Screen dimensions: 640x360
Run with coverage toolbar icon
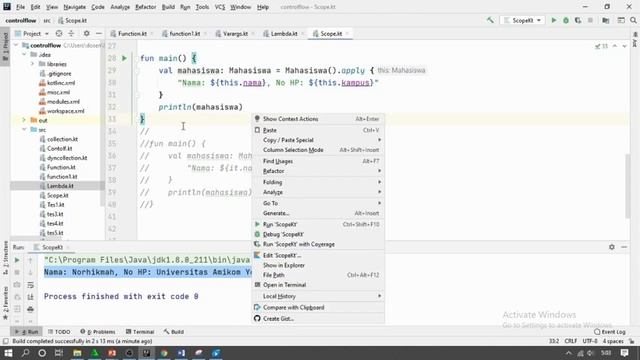(x=578, y=20)
